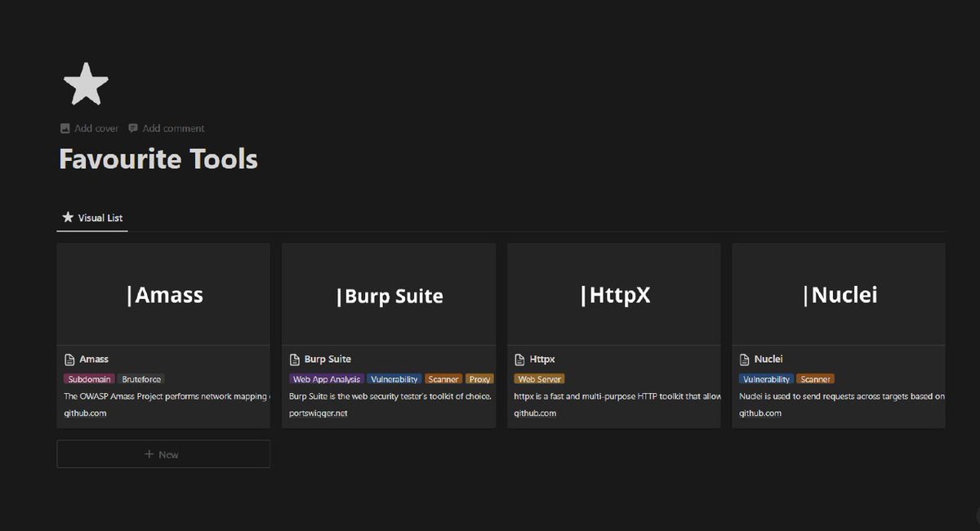Click Scanner tag on Nuclei card

click(x=816, y=379)
